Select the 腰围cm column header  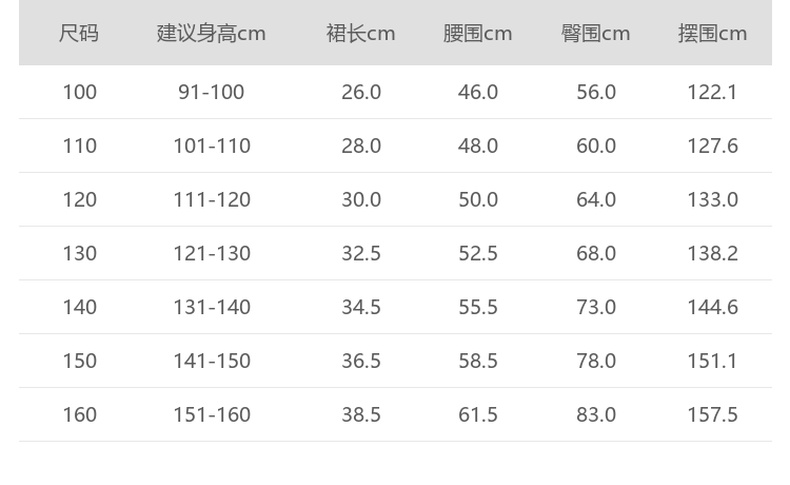[x=478, y=34]
